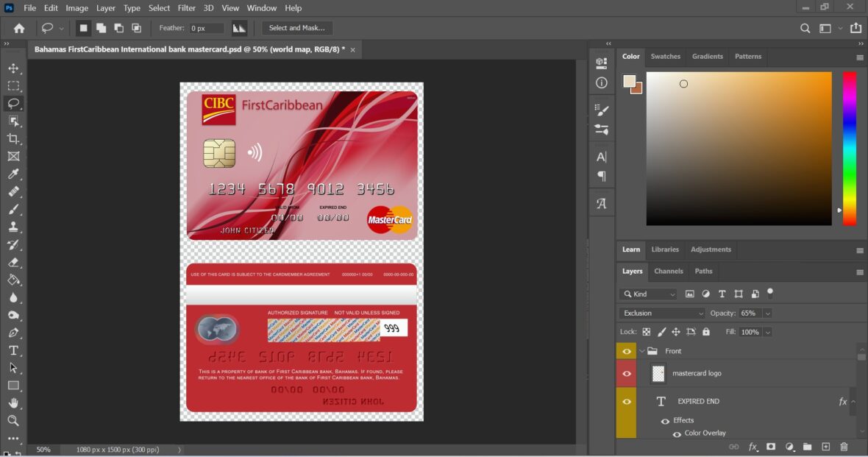Open the Exclusion blend mode dropdown
The height and width of the screenshot is (457, 868).
pos(662,313)
